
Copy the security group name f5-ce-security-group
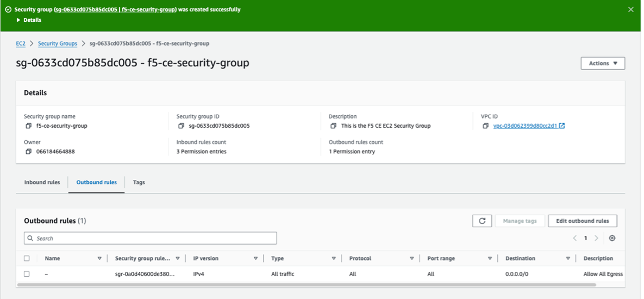coord(28,126)
